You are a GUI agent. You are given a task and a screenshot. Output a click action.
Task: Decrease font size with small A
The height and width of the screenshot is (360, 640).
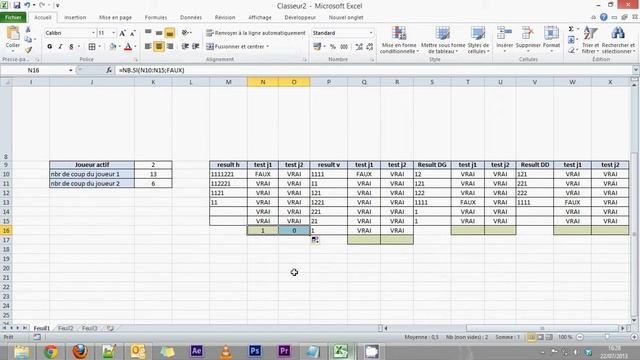[x=133, y=33]
